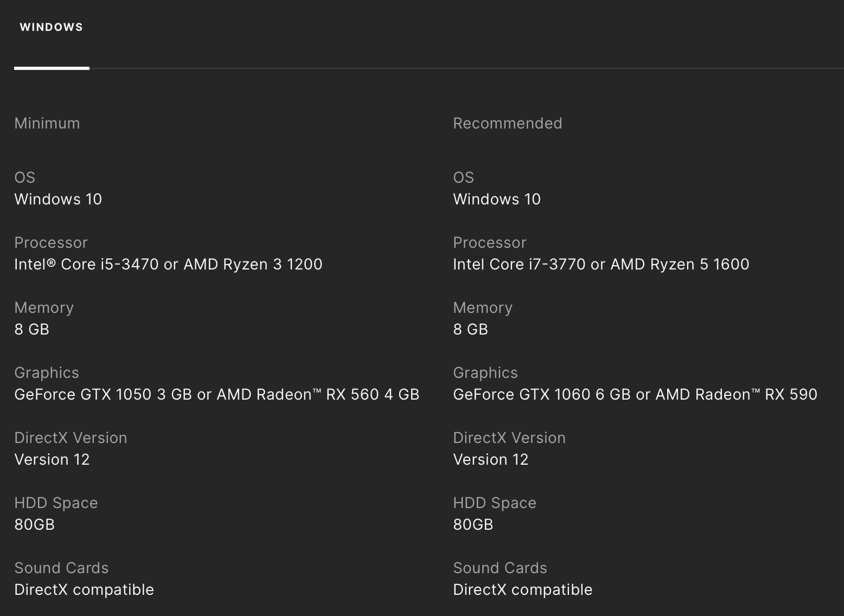Click the Sound Cards label in the Minimum column
This screenshot has width=844, height=616.
coord(61,568)
